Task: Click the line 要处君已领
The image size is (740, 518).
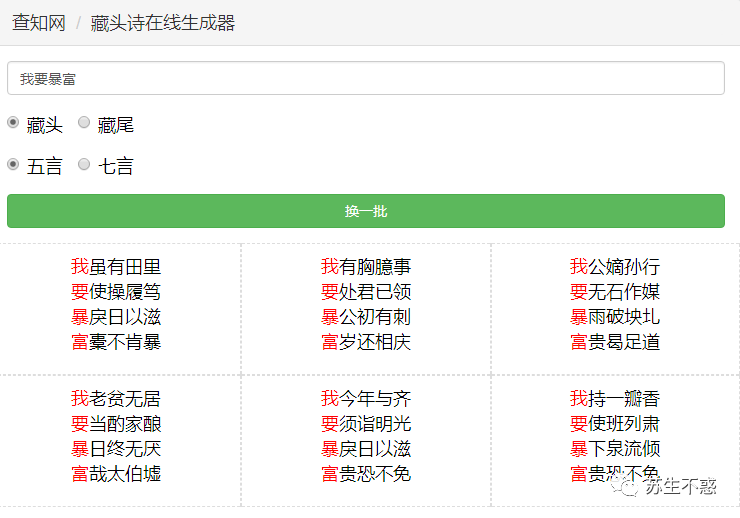Action: pyautogui.click(x=366, y=292)
